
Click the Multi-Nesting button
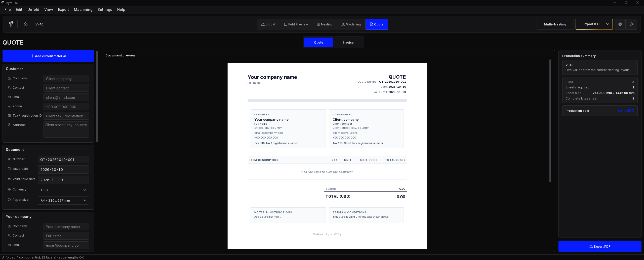pyautogui.click(x=555, y=24)
